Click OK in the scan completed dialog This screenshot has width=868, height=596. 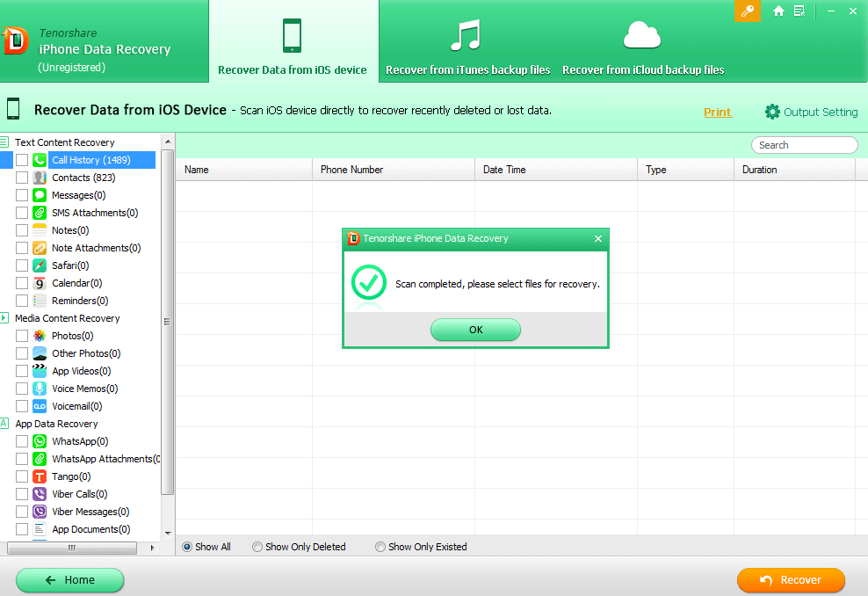[475, 330]
